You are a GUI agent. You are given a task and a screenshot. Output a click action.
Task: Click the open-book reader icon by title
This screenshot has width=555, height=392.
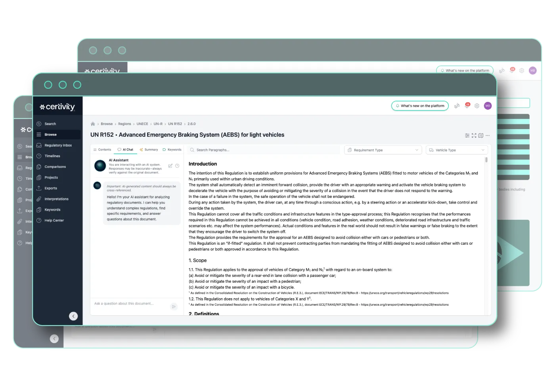[481, 135]
